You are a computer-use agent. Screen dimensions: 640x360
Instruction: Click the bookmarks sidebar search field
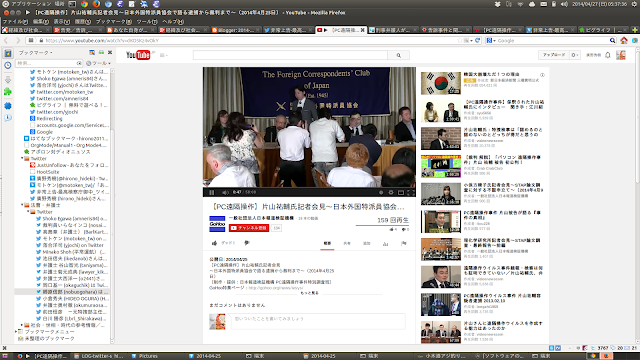pyautogui.click(x=49, y=63)
